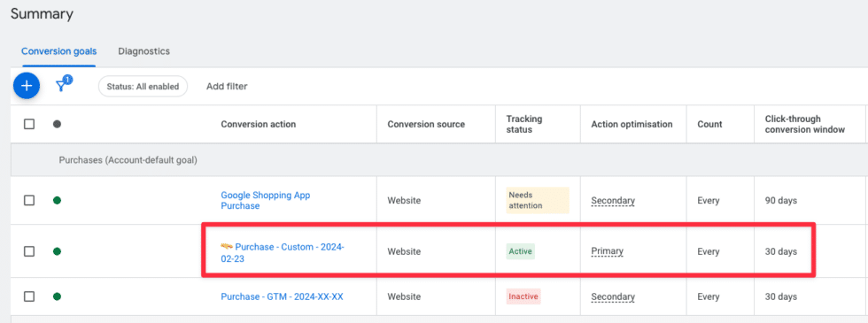Open Secondary optimisation for Google Shopping App Purchase

(613, 200)
